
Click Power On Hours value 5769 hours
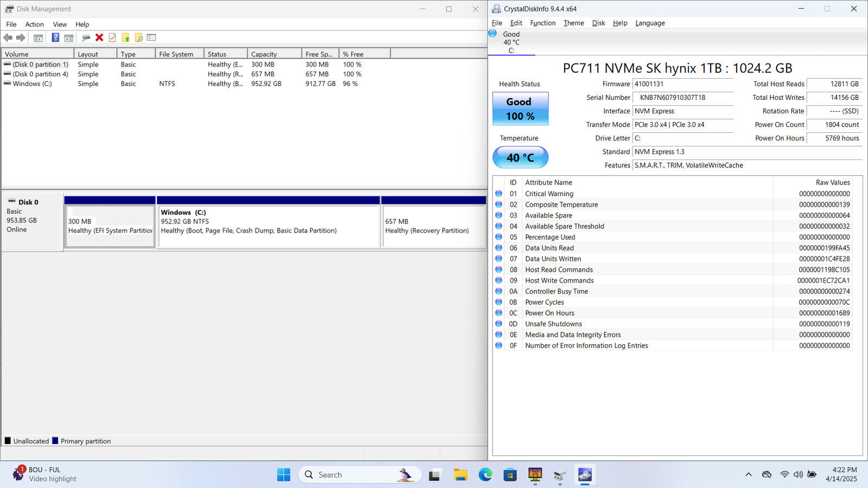(834, 138)
